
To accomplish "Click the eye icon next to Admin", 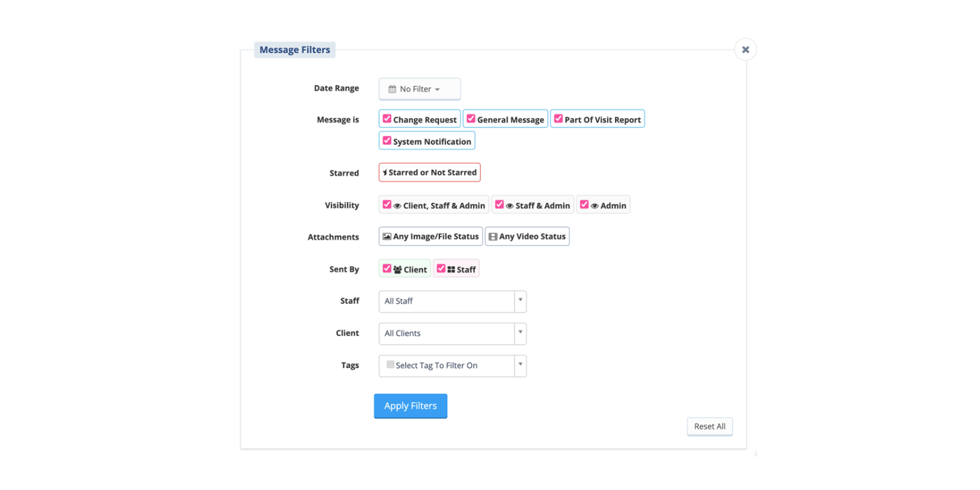I will (595, 206).
